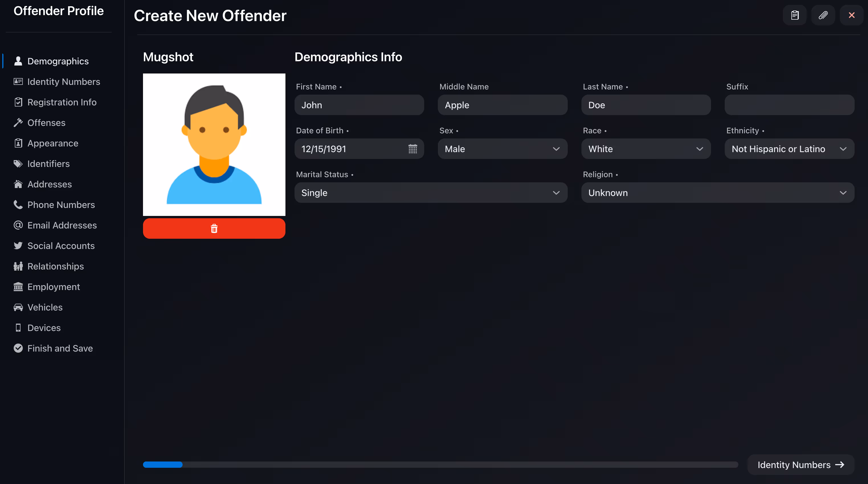Click the ID card icon for Identity Numbers
Image resolution: width=868 pixels, height=484 pixels.
click(x=18, y=81)
